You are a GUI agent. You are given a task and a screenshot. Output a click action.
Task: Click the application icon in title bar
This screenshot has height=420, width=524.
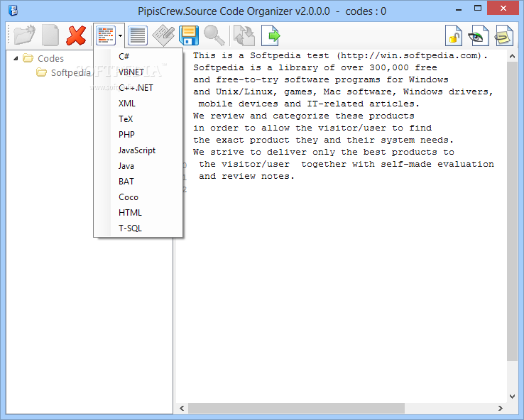(x=13, y=11)
